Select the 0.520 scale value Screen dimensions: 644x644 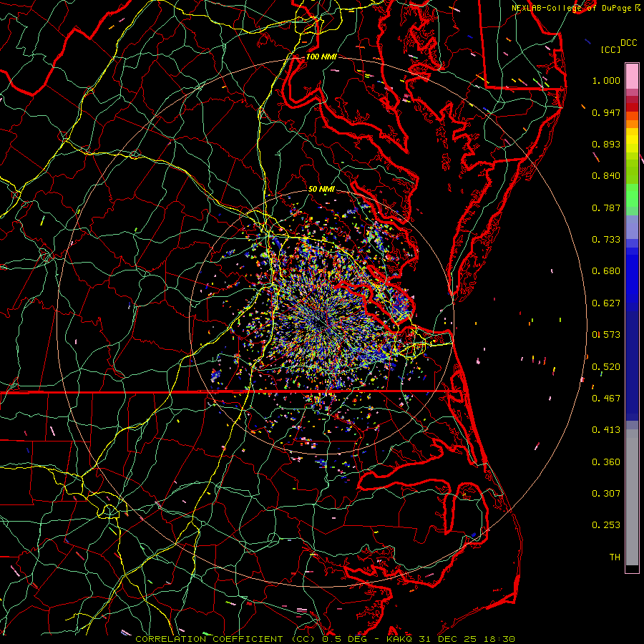[x=606, y=367]
